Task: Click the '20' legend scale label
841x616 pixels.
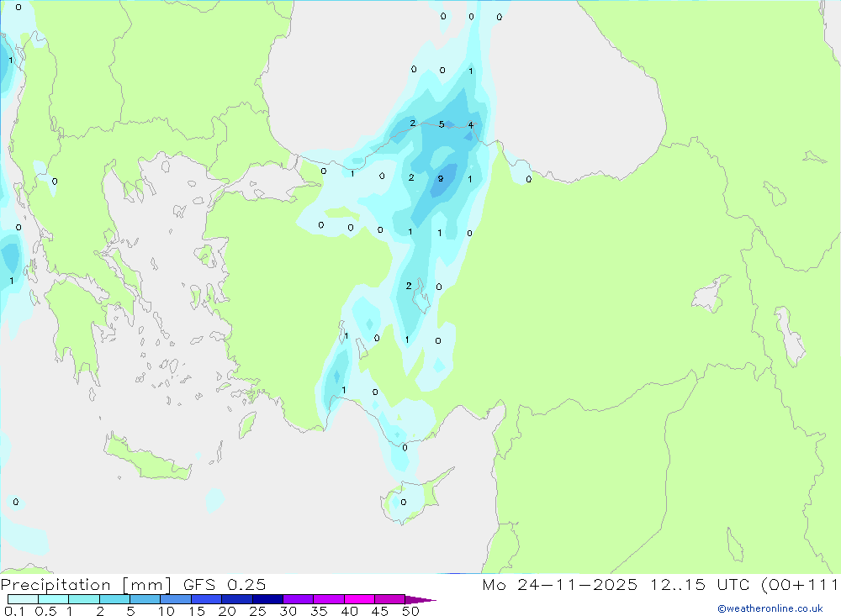Action: tap(227, 611)
